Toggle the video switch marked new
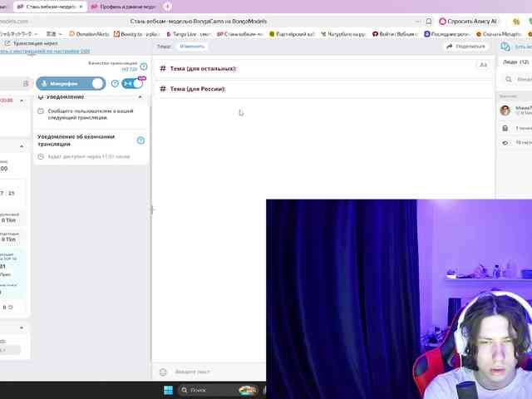The image size is (532, 399). [x=132, y=83]
